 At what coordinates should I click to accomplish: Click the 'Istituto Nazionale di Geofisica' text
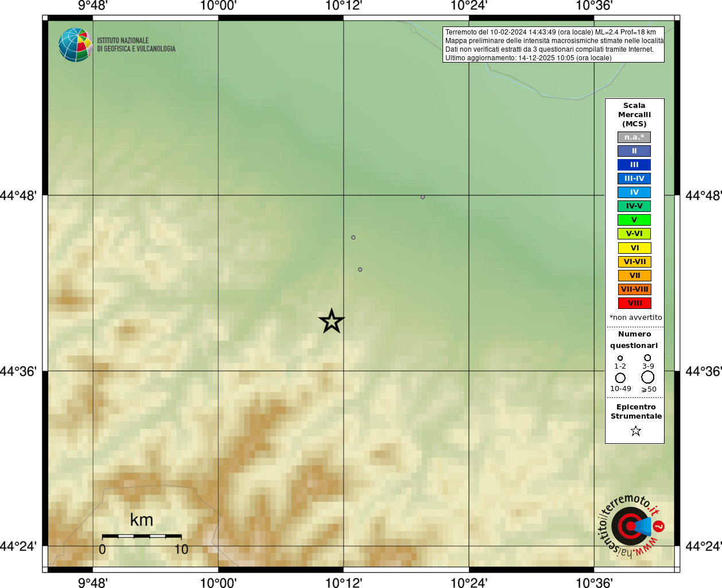point(136,45)
